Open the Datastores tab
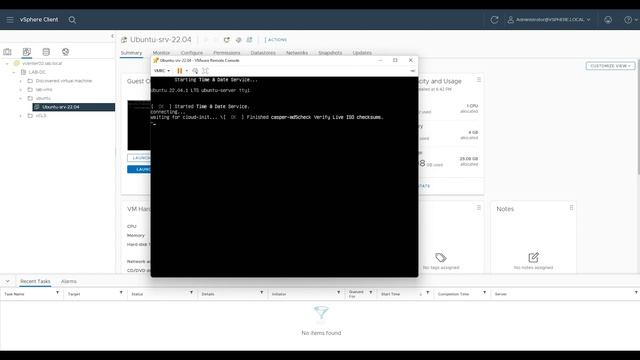This screenshot has width=640, height=360. point(263,53)
